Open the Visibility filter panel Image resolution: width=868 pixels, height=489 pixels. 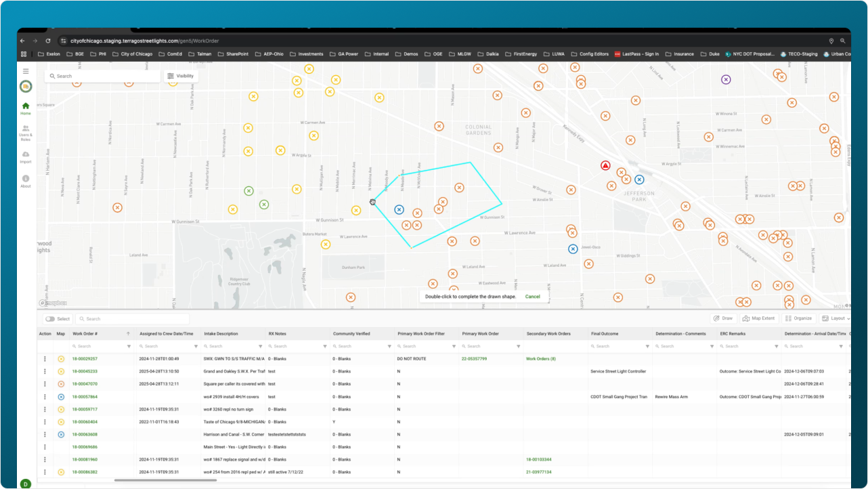[181, 76]
